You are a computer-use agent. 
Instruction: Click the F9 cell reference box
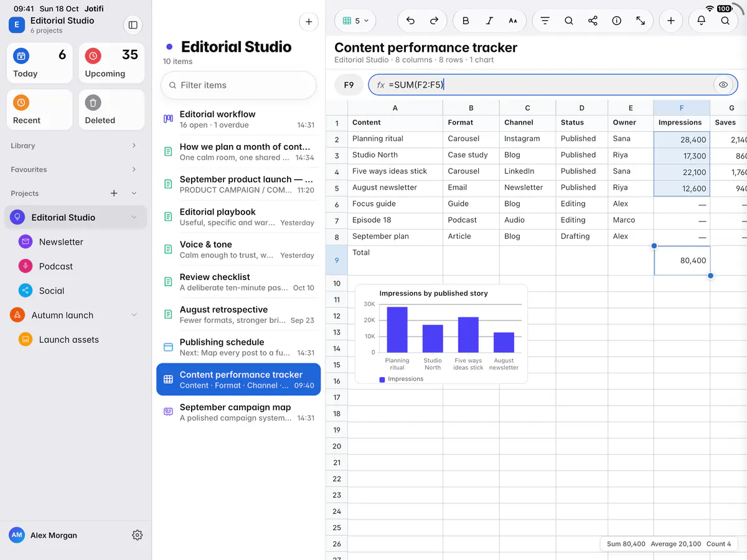click(x=349, y=85)
